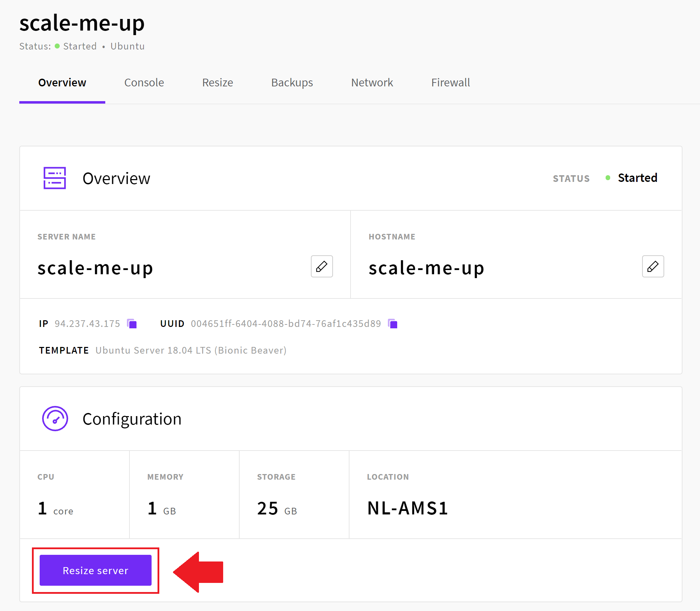Click the location value NL-AMS1
This screenshot has width=700, height=611.
[408, 508]
